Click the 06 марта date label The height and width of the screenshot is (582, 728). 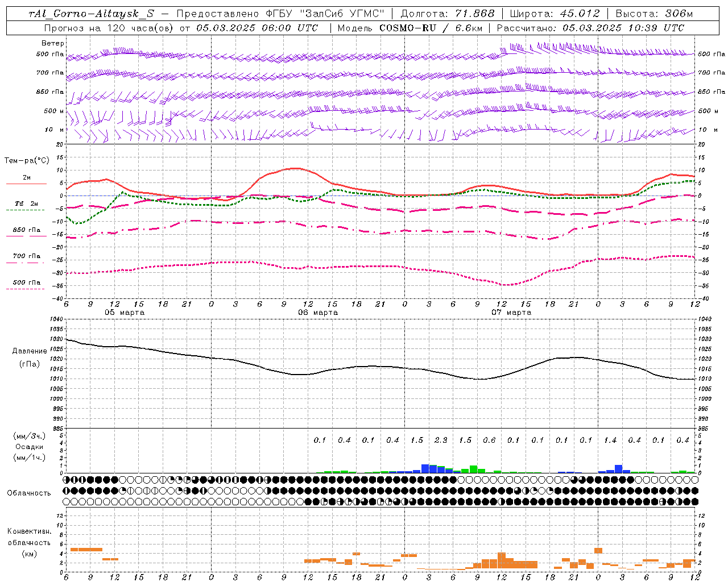(x=318, y=313)
